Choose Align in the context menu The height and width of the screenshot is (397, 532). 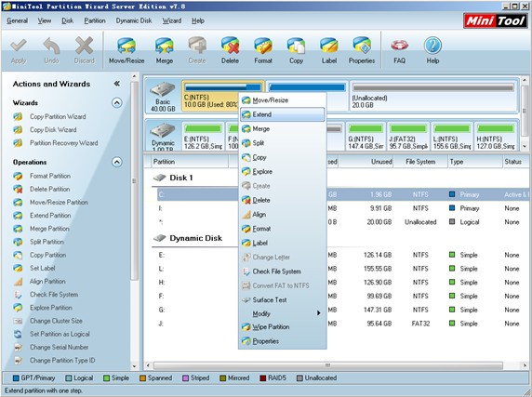tap(283, 215)
